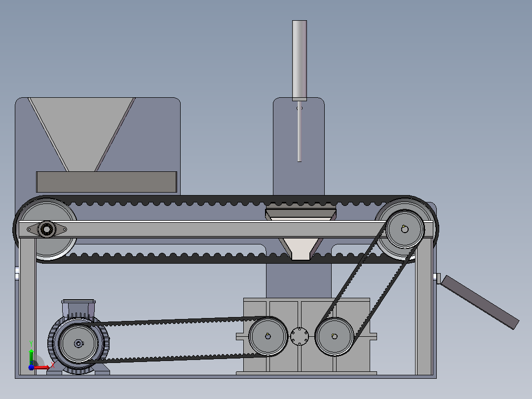Click the rectangular box beneath the hopper

(107, 182)
